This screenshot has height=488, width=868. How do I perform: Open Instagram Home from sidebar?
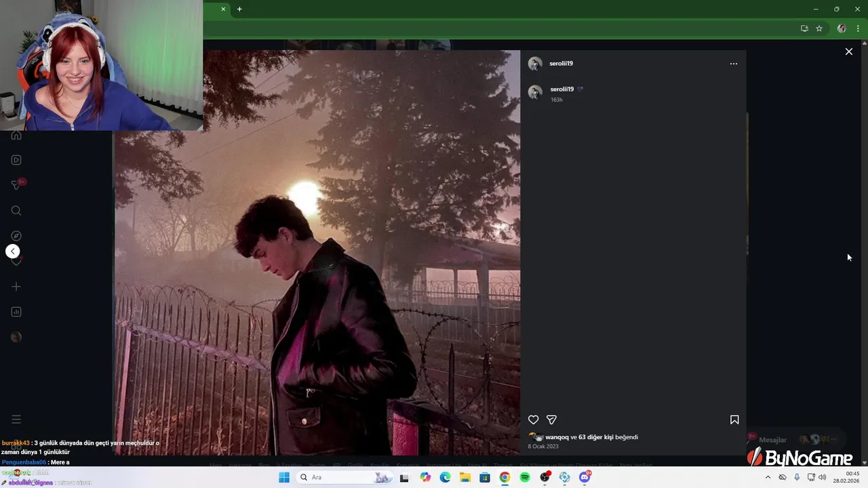[16, 135]
